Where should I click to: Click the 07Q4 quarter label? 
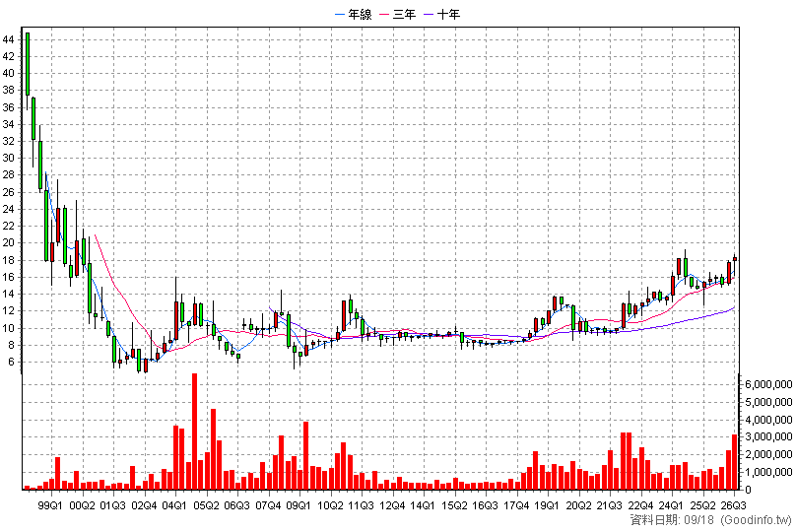[x=269, y=505]
